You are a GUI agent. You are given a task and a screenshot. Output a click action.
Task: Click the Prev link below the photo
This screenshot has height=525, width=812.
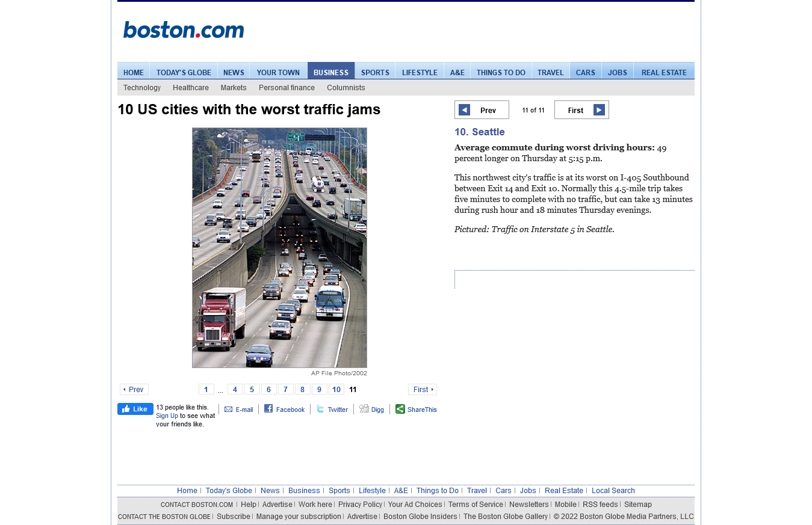pos(134,390)
